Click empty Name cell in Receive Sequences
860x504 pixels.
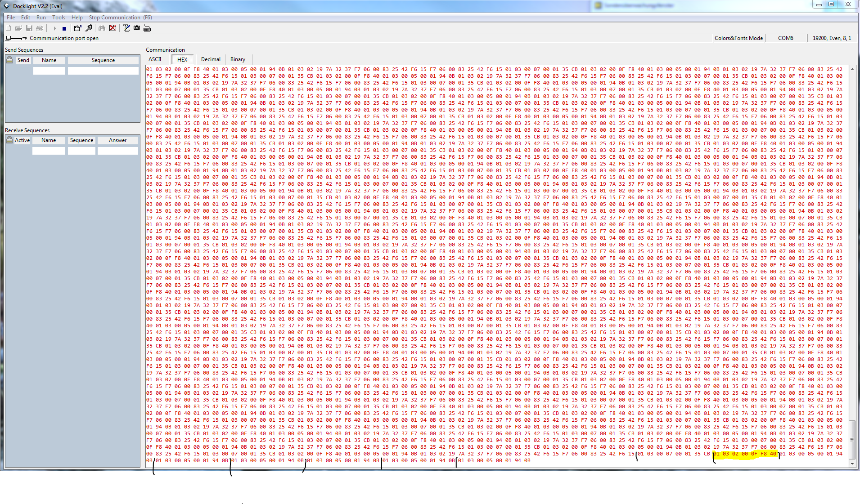click(49, 151)
